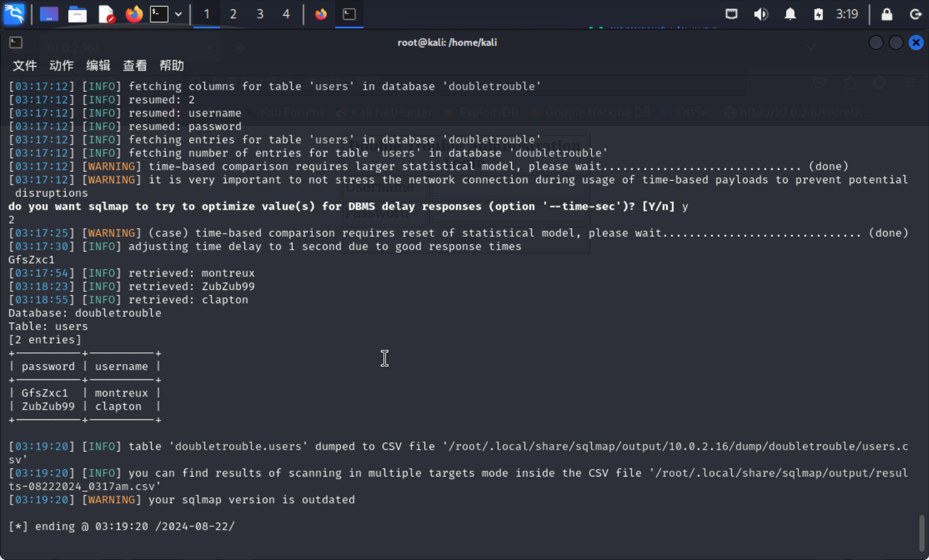Lock the screen with the padlock icon

tap(887, 14)
